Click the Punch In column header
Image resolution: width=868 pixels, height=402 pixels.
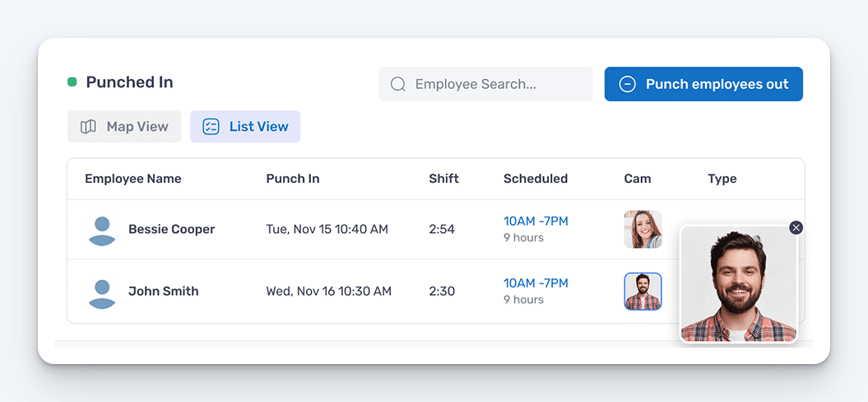(x=293, y=179)
